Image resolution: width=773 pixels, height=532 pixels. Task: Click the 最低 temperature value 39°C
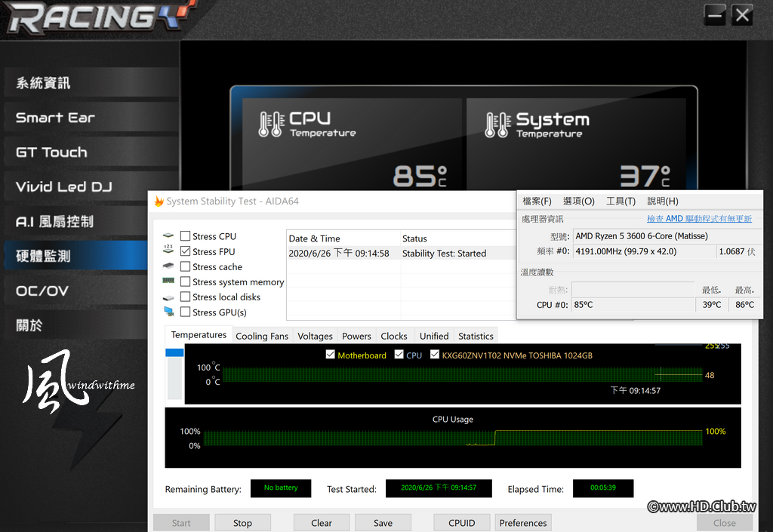(x=711, y=304)
